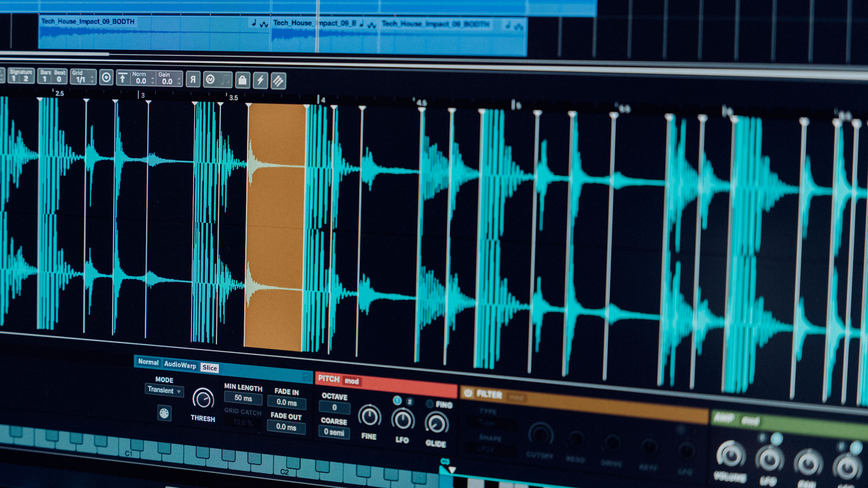Toggle the Filter section power button
The height and width of the screenshot is (488, 868).
(x=468, y=393)
